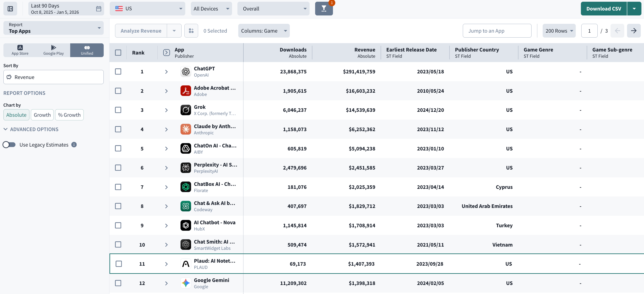Select the % Growth chart option

(69, 115)
